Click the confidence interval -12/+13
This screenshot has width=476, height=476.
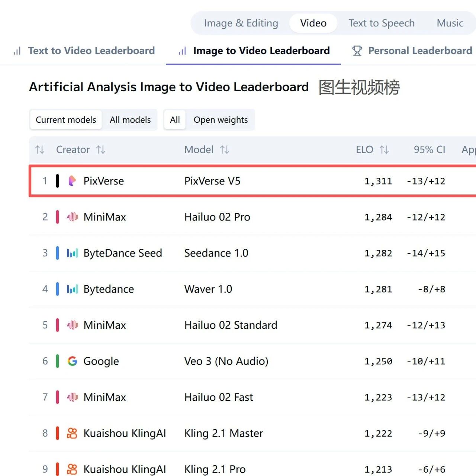coord(426,325)
